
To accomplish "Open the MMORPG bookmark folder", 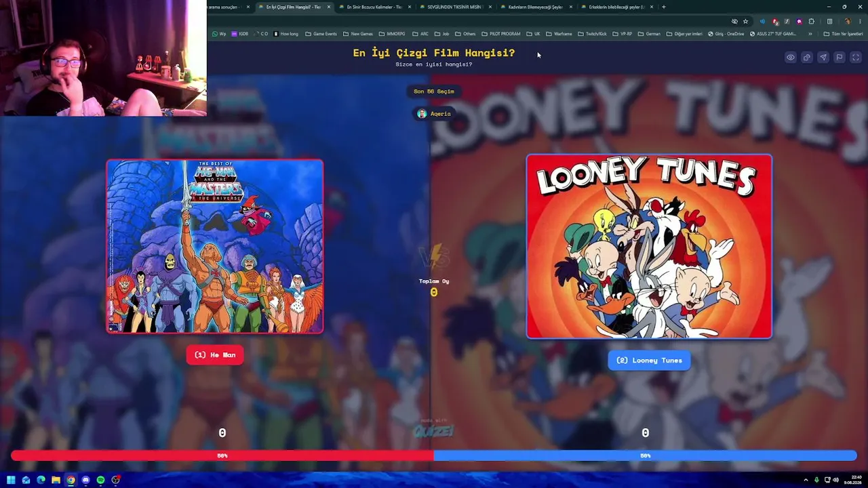I will point(392,34).
